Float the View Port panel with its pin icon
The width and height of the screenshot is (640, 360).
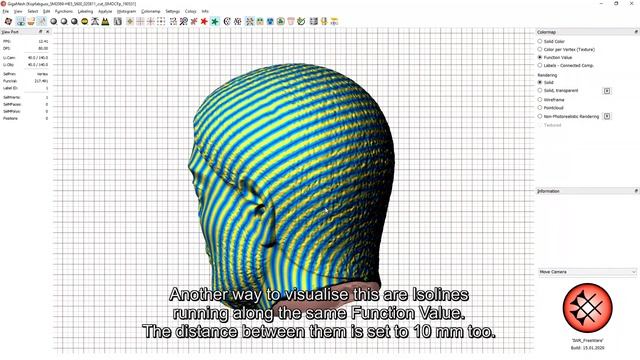pyautogui.click(x=40, y=31)
